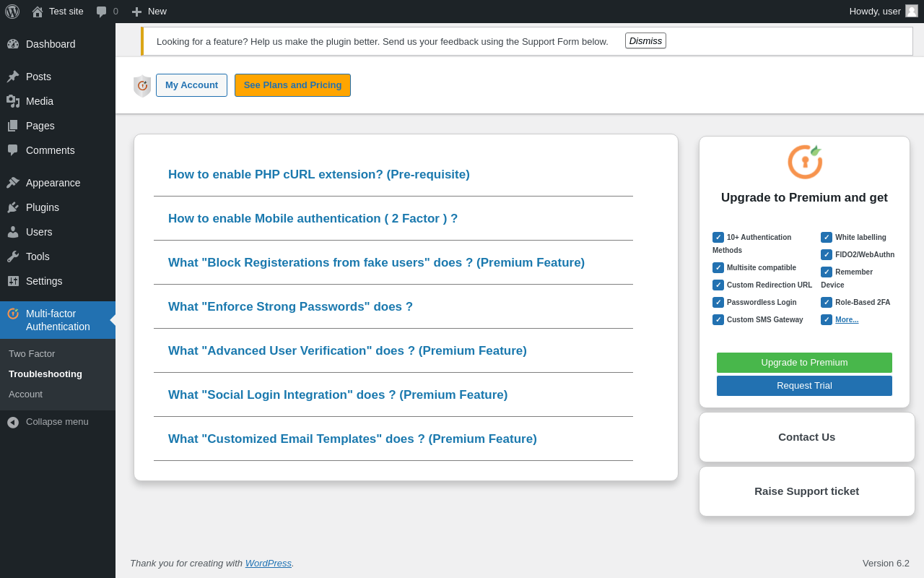This screenshot has width=924, height=578.
Task: Go to the Account submenu item
Action: (x=25, y=394)
